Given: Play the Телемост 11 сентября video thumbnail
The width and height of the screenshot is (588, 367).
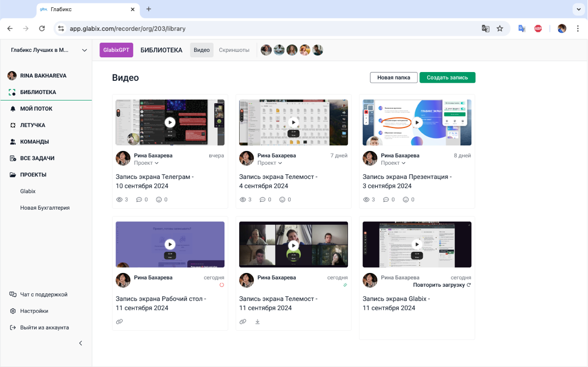Looking at the screenshot, I should tap(294, 245).
